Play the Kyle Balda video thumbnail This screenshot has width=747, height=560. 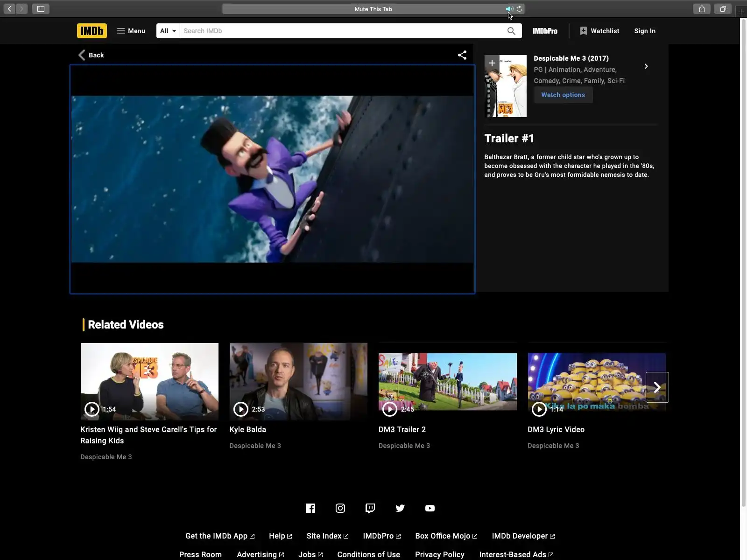coord(298,381)
